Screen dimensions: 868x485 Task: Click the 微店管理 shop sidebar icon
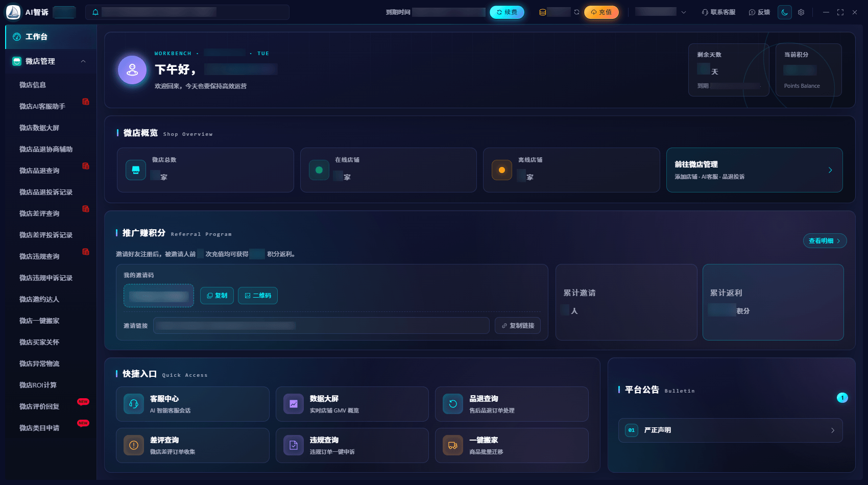(x=17, y=61)
